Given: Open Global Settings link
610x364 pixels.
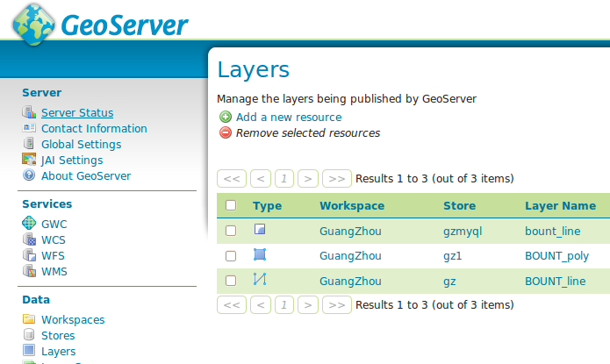Looking at the screenshot, I should point(82,144).
